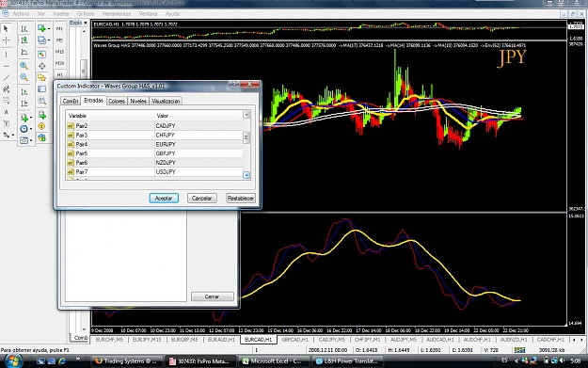Select the H1 timeframe

[x=59, y=74]
